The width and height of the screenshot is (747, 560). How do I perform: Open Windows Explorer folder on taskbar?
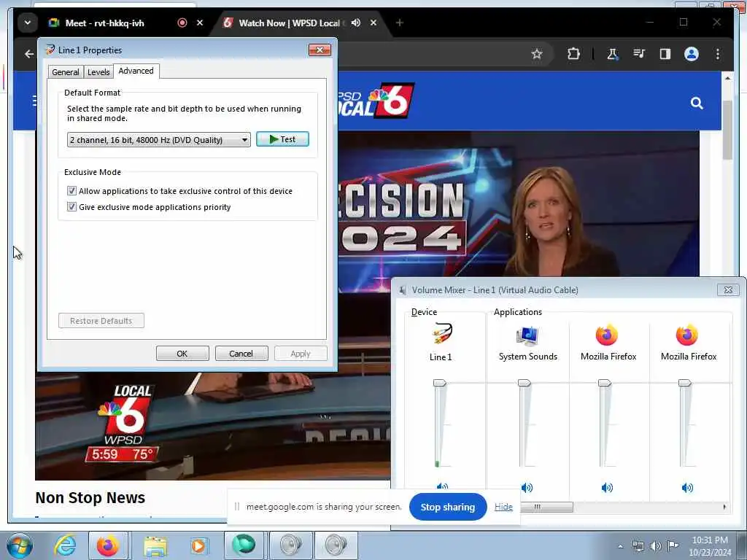click(x=155, y=545)
